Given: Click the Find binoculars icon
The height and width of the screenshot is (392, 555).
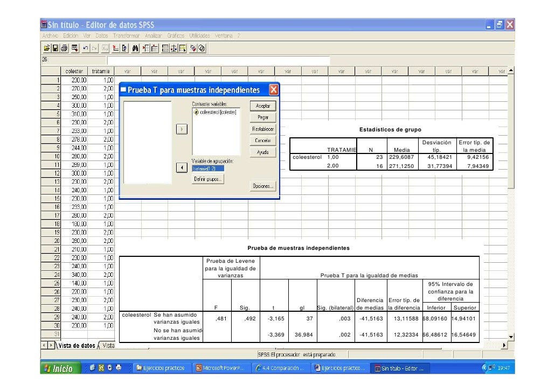Looking at the screenshot, I should point(135,48).
